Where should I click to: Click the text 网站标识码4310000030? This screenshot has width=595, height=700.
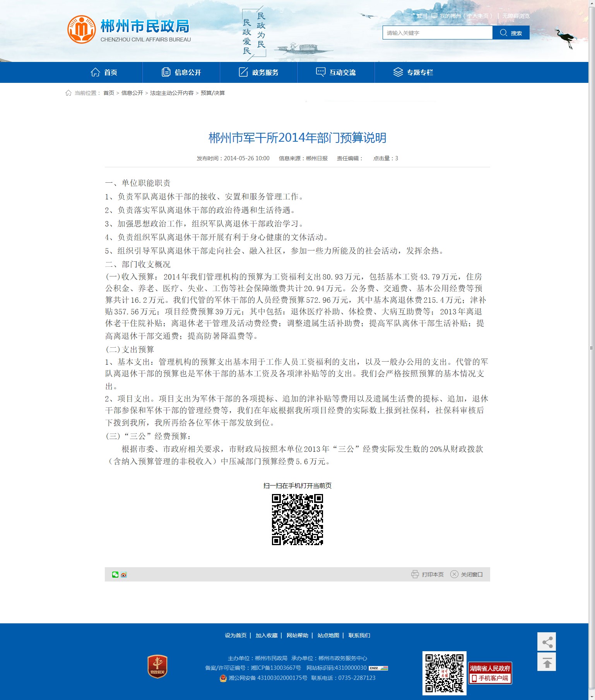pyautogui.click(x=337, y=668)
